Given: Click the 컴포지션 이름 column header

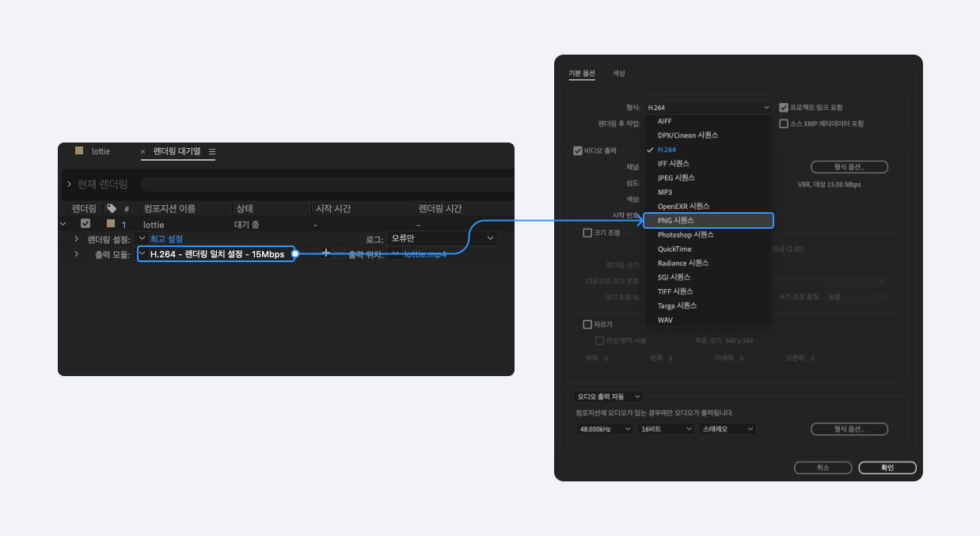Looking at the screenshot, I should point(169,208).
